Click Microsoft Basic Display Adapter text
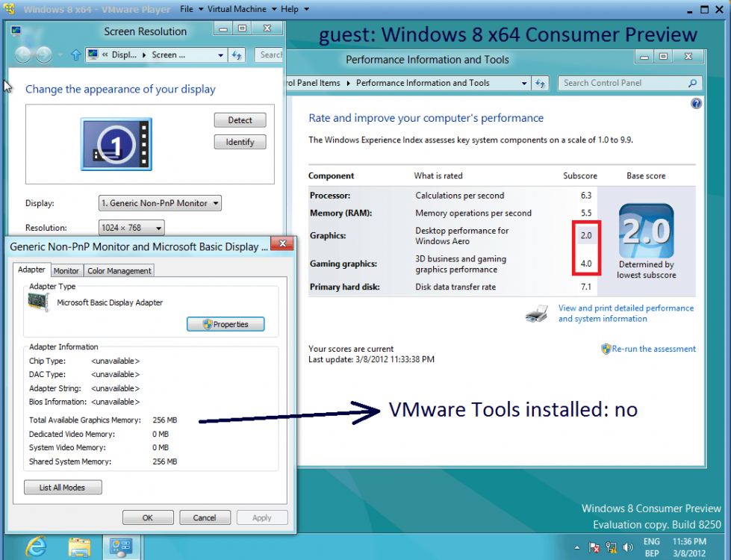The image size is (731, 560). 110,302
